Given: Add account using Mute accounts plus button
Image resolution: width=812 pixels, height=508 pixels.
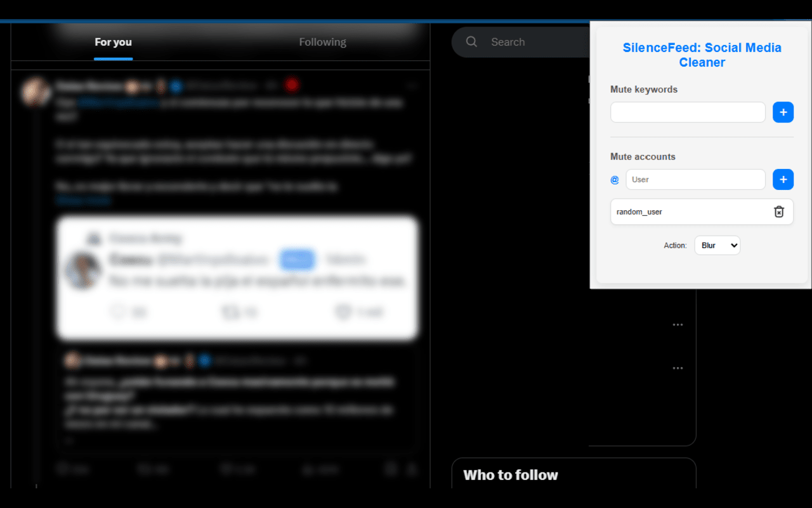Looking at the screenshot, I should (x=783, y=180).
